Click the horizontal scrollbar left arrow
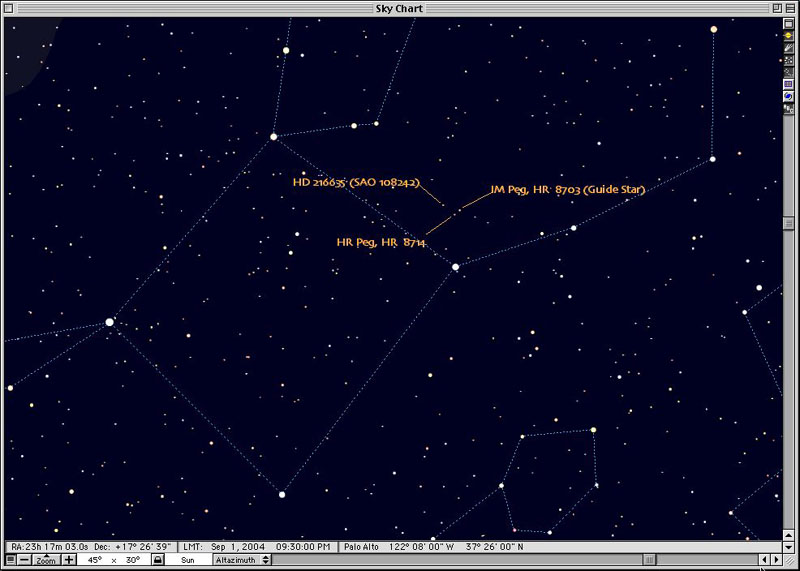 765,560
